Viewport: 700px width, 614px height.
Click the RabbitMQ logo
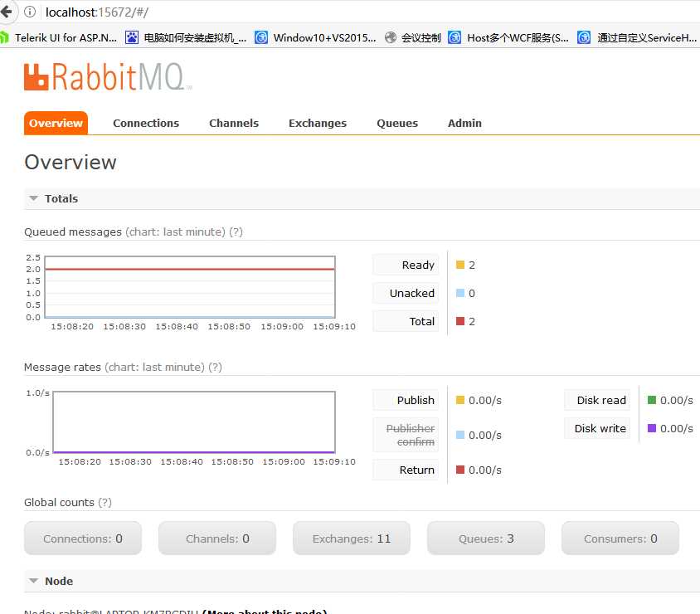(x=108, y=77)
